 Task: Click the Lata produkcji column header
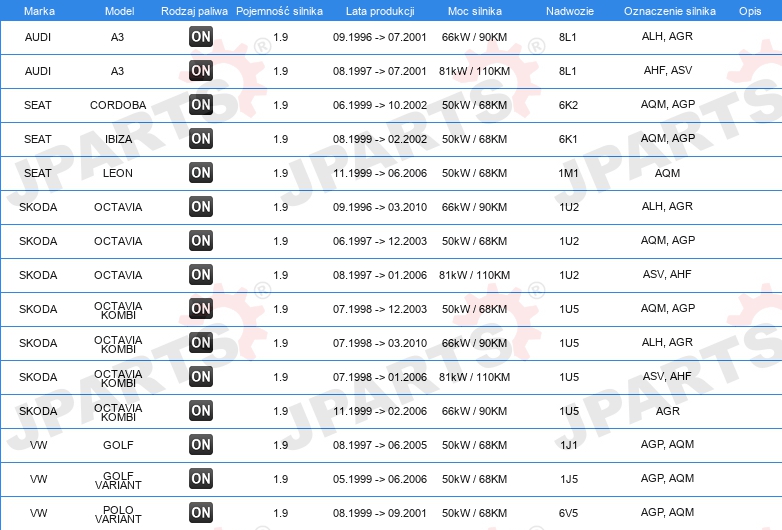click(380, 11)
